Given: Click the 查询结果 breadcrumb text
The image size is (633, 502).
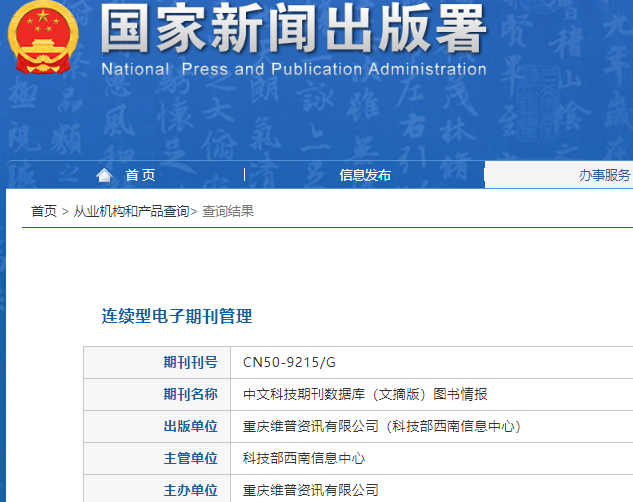Looking at the screenshot, I should pos(228,211).
